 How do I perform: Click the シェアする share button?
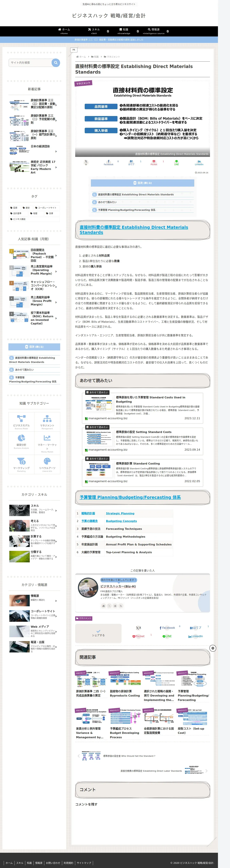point(98,633)
